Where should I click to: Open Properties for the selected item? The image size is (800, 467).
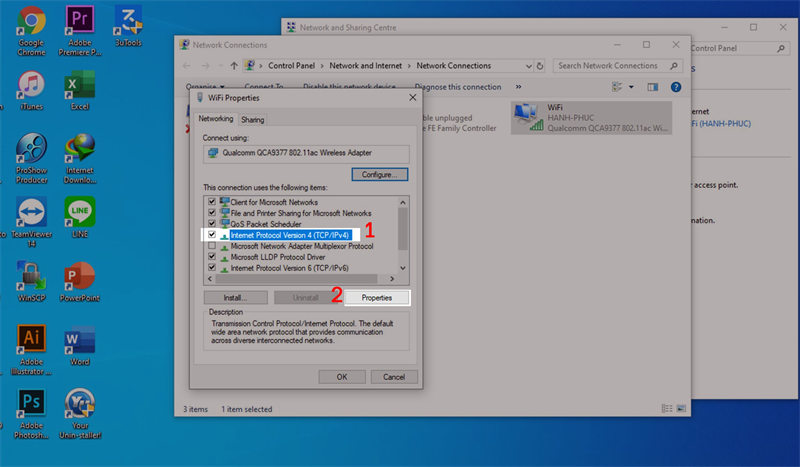(x=377, y=298)
